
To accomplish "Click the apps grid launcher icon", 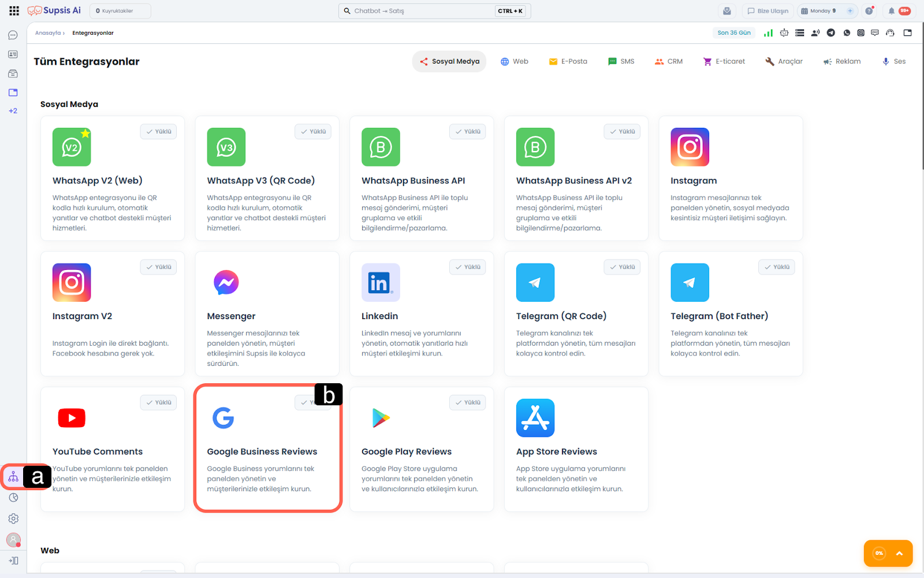I will tap(14, 11).
